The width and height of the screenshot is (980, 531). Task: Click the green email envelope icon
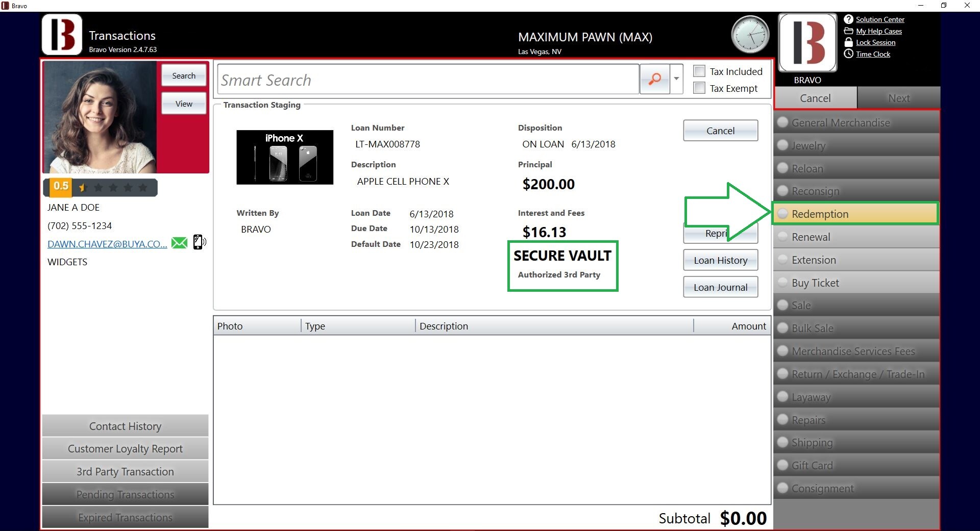point(179,243)
